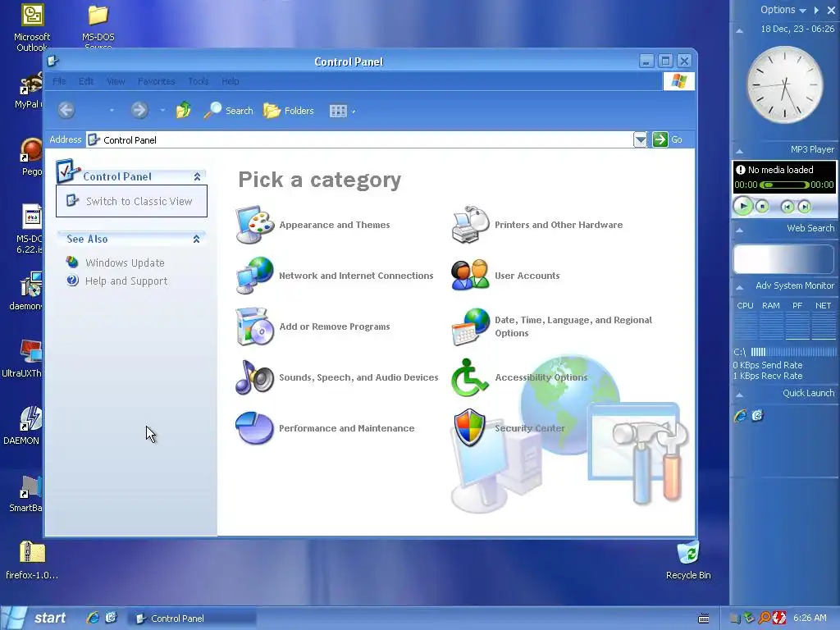The width and height of the screenshot is (840, 630).
Task: Open the Date, Time, Language, Regional Options icon
Action: point(470,326)
